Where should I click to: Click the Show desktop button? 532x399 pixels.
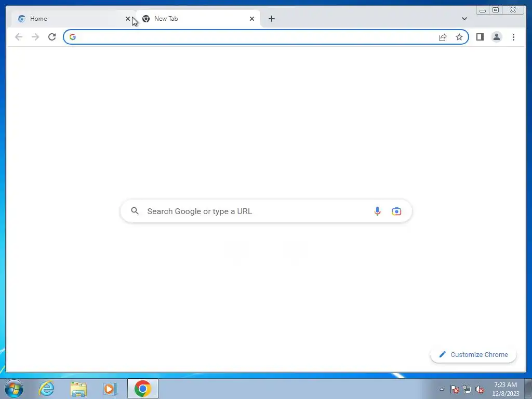tap(528, 389)
